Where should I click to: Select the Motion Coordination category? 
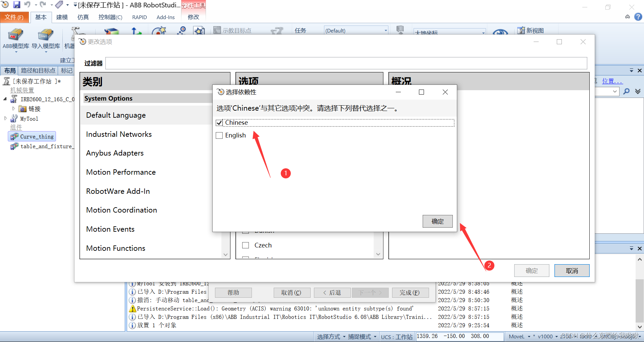coord(121,210)
